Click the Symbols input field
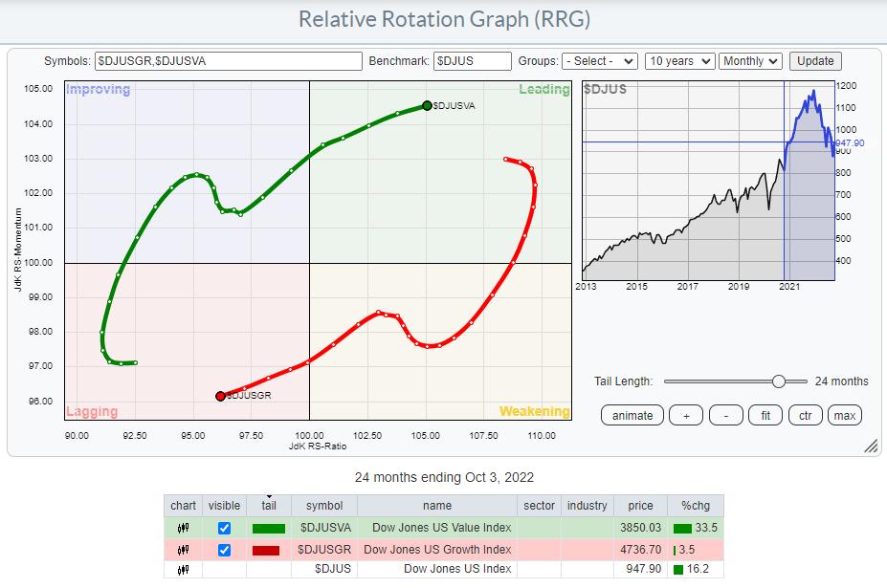887x588 pixels. click(228, 61)
